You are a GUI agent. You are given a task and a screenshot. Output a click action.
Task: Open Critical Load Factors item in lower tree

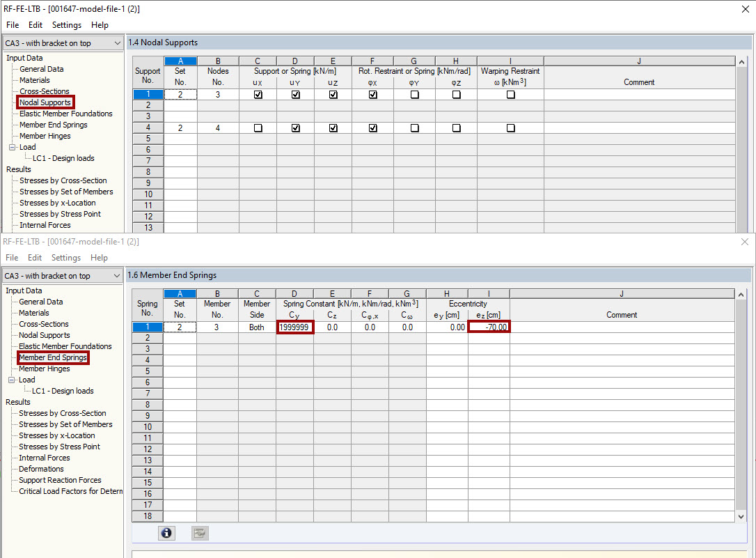point(70,491)
